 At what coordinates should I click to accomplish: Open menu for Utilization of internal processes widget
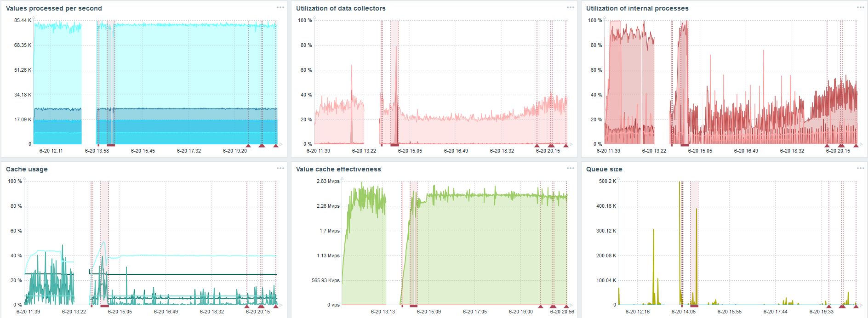click(x=861, y=7)
